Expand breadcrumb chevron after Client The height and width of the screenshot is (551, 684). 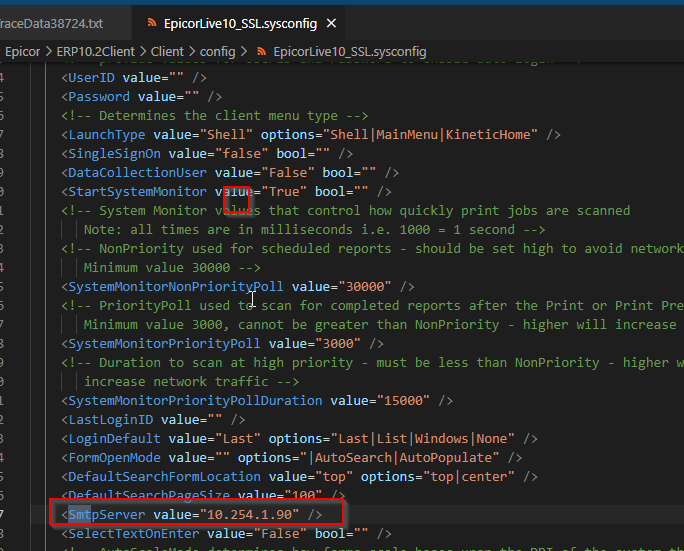(192, 51)
